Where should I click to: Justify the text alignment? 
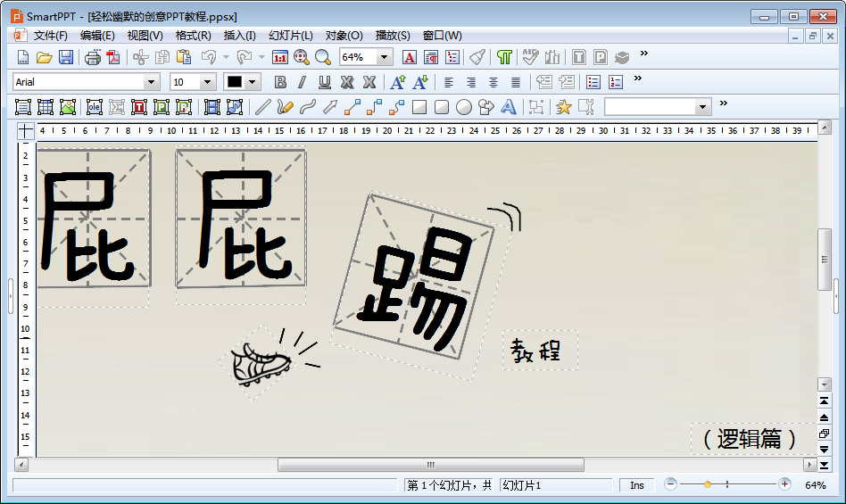516,82
